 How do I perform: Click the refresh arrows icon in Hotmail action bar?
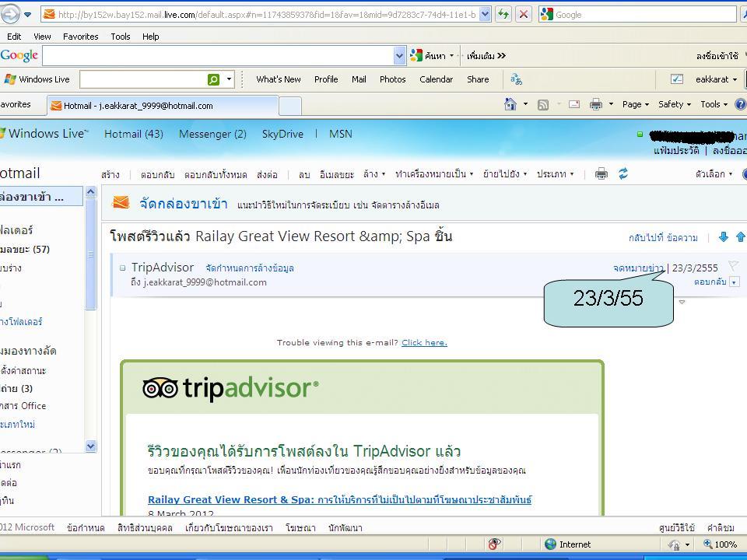coord(623,173)
